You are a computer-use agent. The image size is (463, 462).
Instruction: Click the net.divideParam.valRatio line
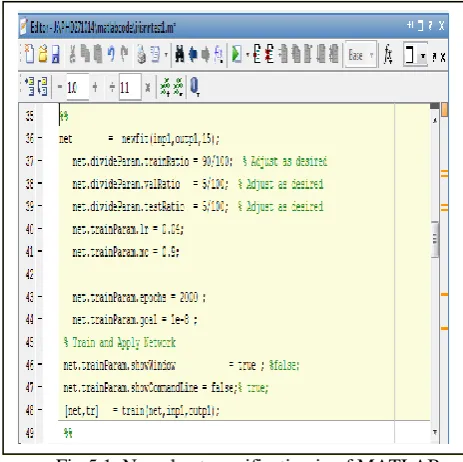tap(198, 184)
